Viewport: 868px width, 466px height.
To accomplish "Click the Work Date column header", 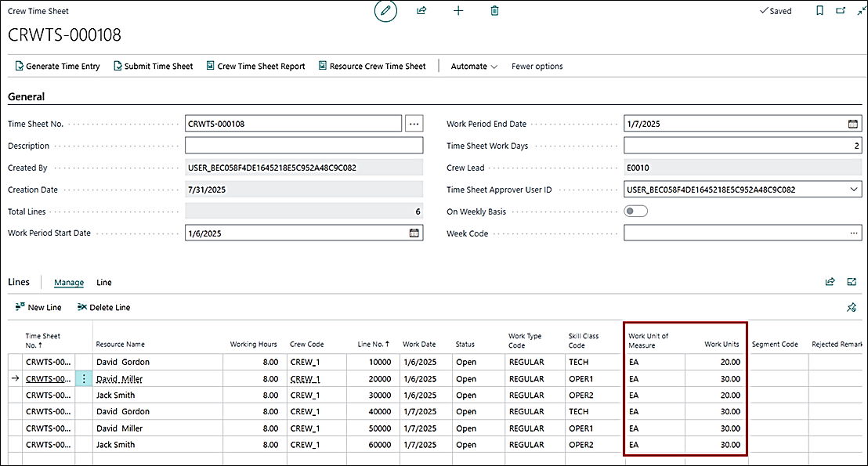I will coord(419,345).
